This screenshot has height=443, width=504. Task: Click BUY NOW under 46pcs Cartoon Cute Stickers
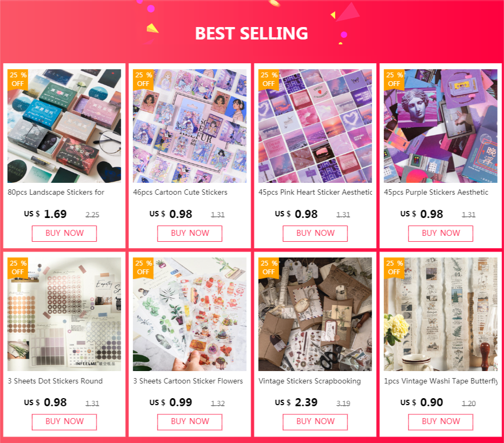pyautogui.click(x=190, y=233)
